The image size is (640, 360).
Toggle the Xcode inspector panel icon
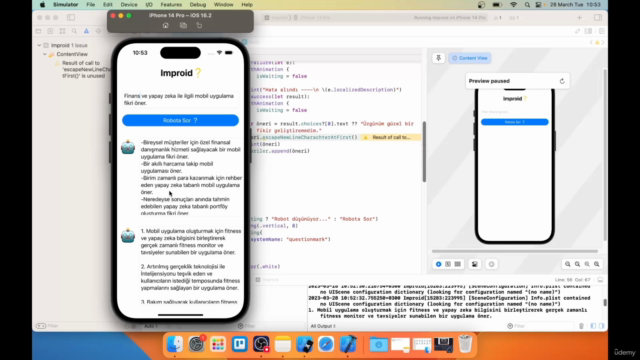[x=598, y=18]
